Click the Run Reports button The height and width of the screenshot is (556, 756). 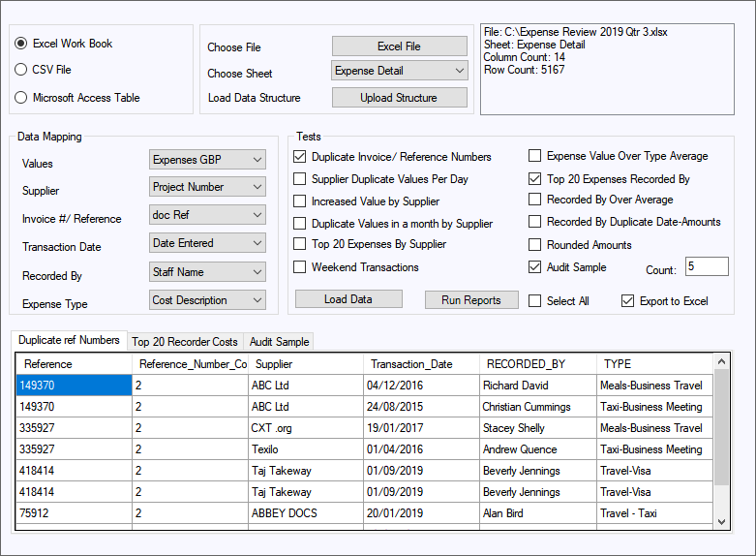point(470,300)
